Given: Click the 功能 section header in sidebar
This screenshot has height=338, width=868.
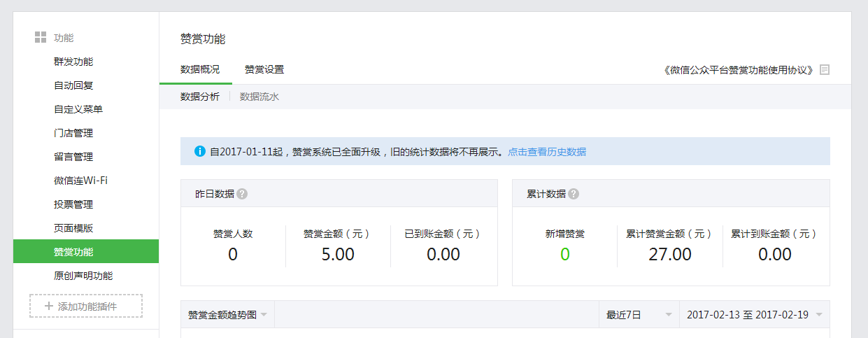Looking at the screenshot, I should 64,38.
